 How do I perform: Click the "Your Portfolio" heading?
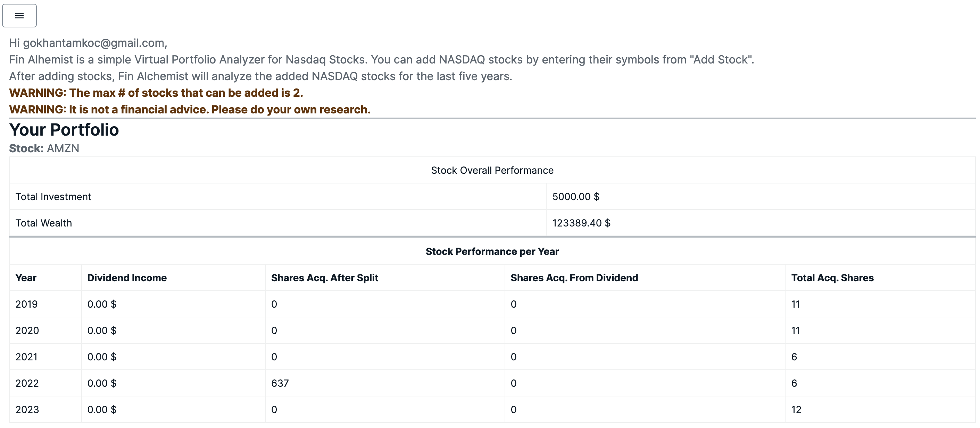click(x=64, y=130)
